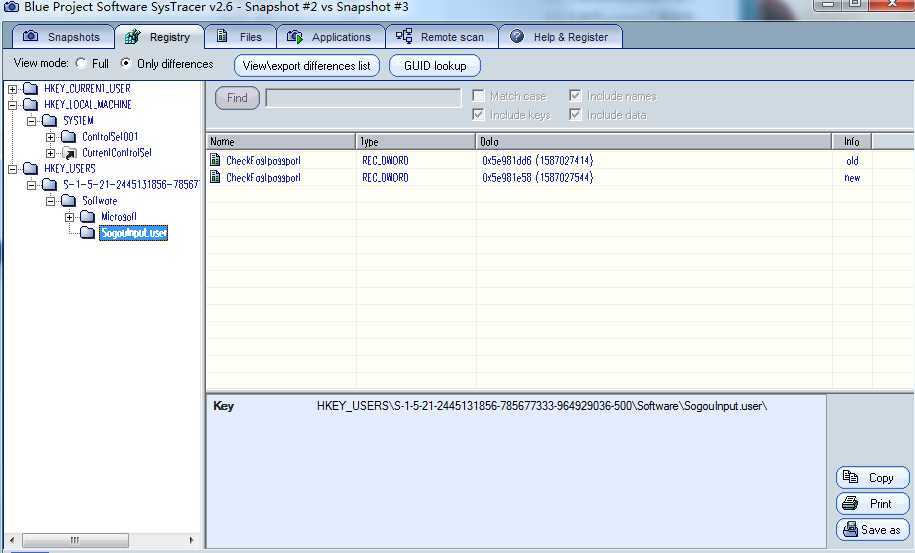Viewport: 915px width, 553px height.
Task: Click tree scrollbar left arrow
Action: [12, 540]
